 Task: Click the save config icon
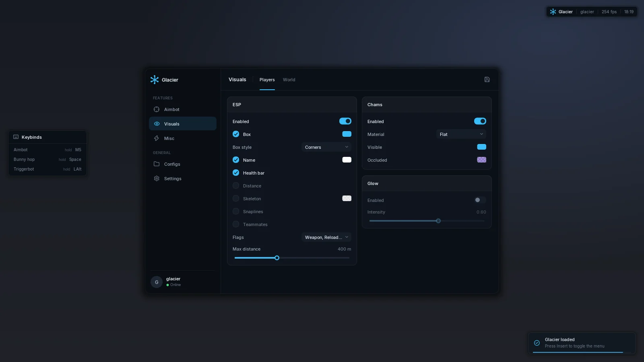487,80
